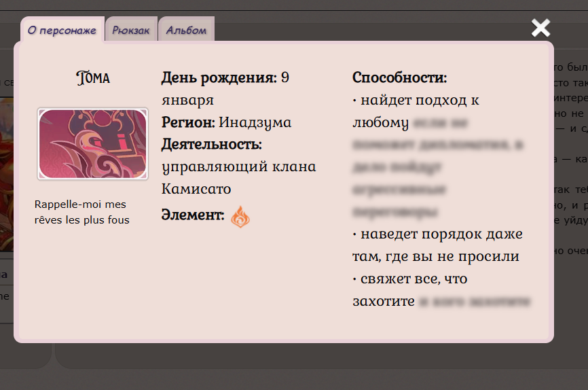Viewport: 588px width, 390px height.
Task: Open the «Альбом» tab
Action: [x=186, y=30]
